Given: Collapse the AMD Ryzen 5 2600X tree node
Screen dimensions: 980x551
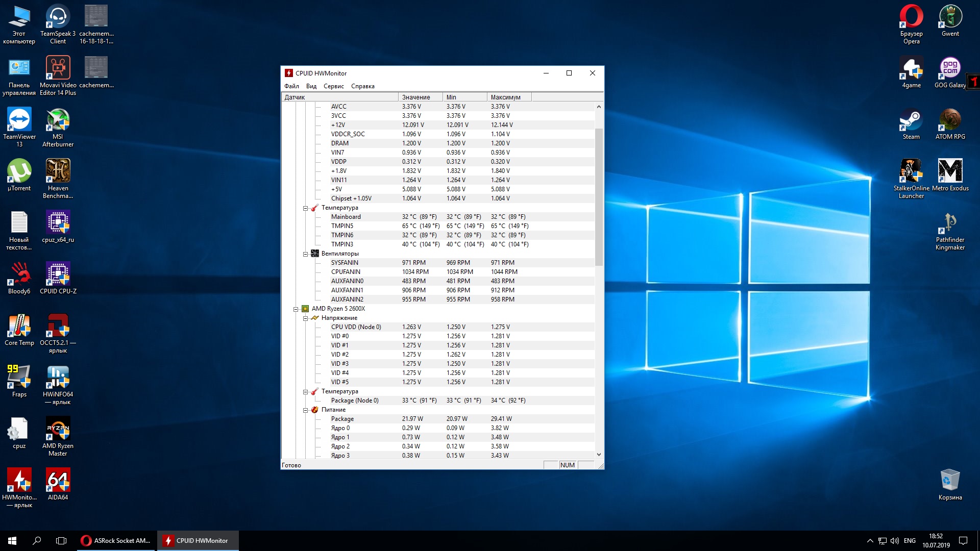Looking at the screenshot, I should click(x=296, y=309).
